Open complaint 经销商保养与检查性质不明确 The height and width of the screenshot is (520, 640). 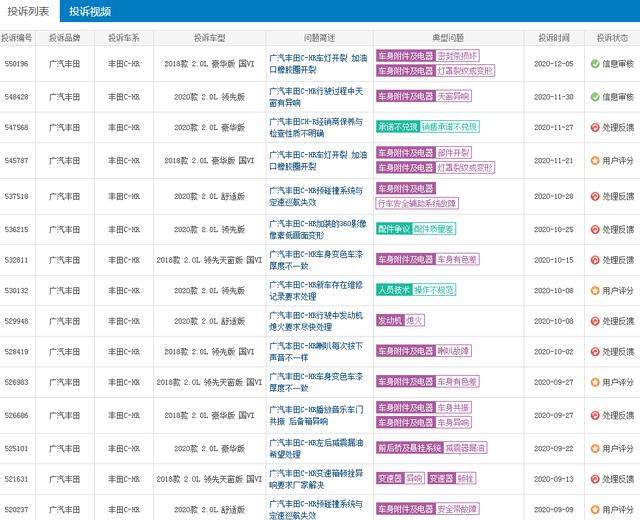316,127
